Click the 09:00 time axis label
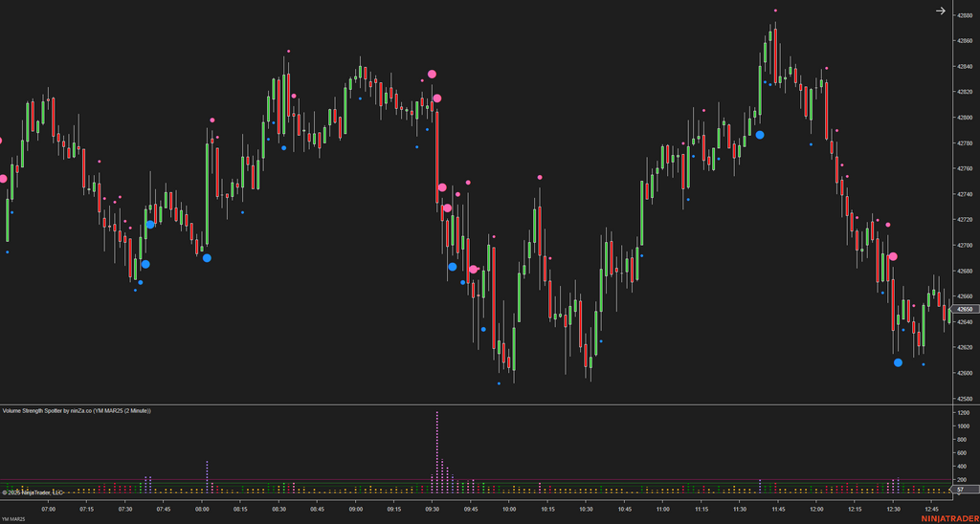The width and height of the screenshot is (980, 524). 356,509
